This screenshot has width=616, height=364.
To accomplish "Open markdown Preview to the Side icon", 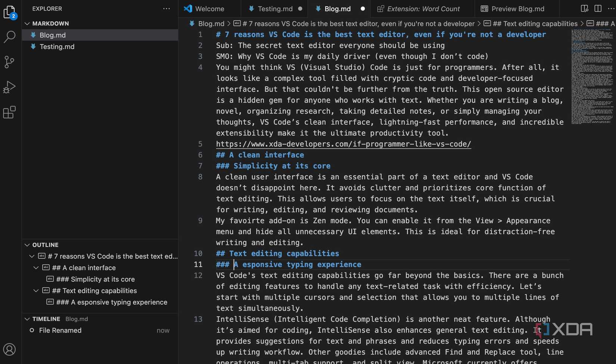I will pyautogui.click(x=584, y=8).
